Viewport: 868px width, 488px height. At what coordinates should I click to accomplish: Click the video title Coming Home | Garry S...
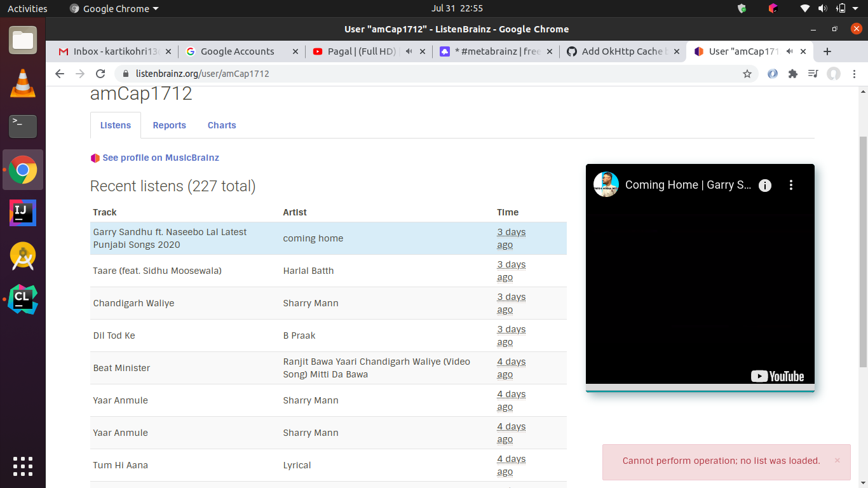688,185
